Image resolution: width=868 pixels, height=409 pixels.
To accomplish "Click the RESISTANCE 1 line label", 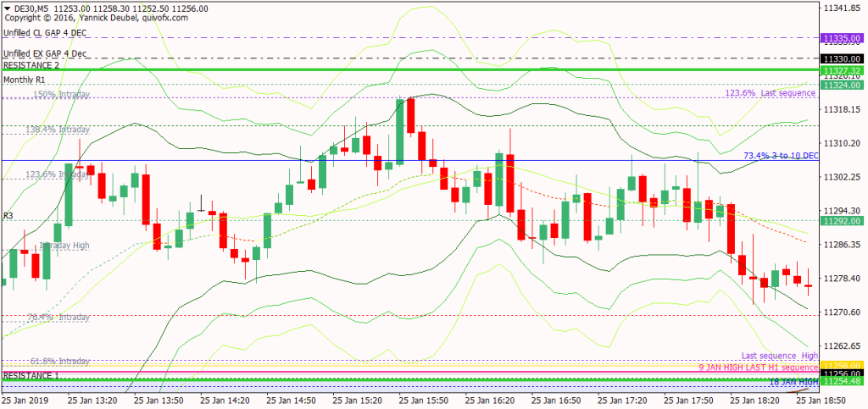I will pos(31,374).
